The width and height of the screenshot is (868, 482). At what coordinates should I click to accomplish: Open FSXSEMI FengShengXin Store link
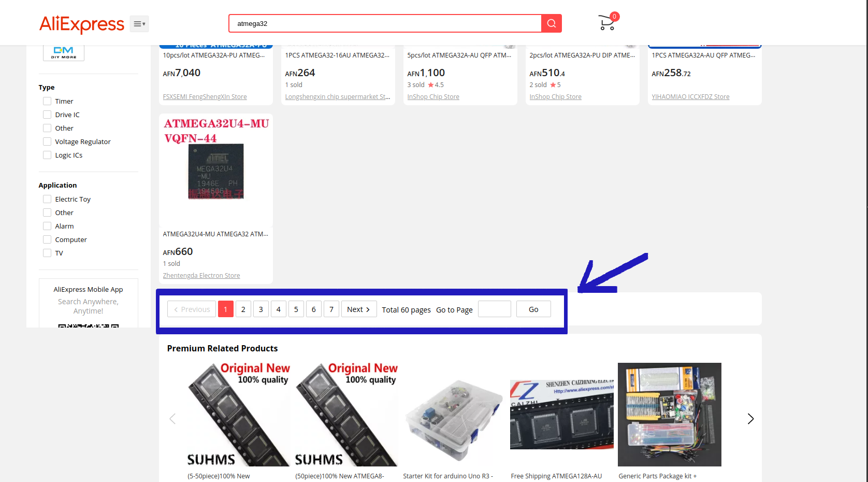tap(205, 97)
